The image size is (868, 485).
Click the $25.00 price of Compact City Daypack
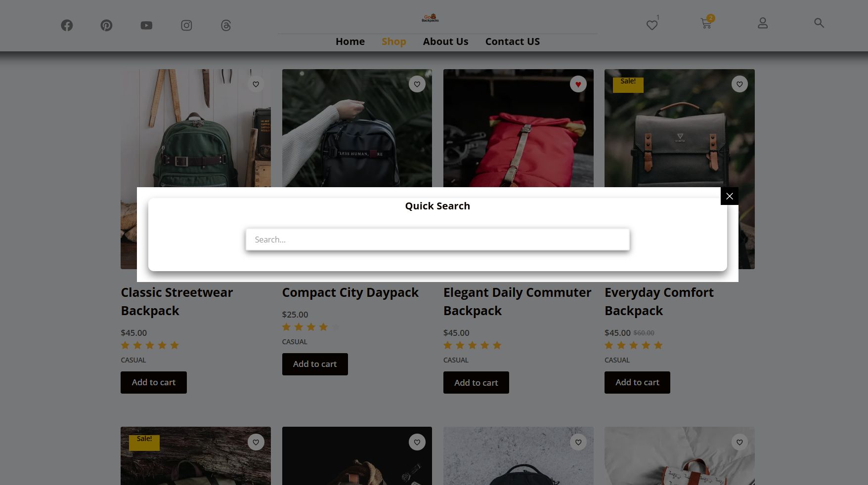[295, 315]
